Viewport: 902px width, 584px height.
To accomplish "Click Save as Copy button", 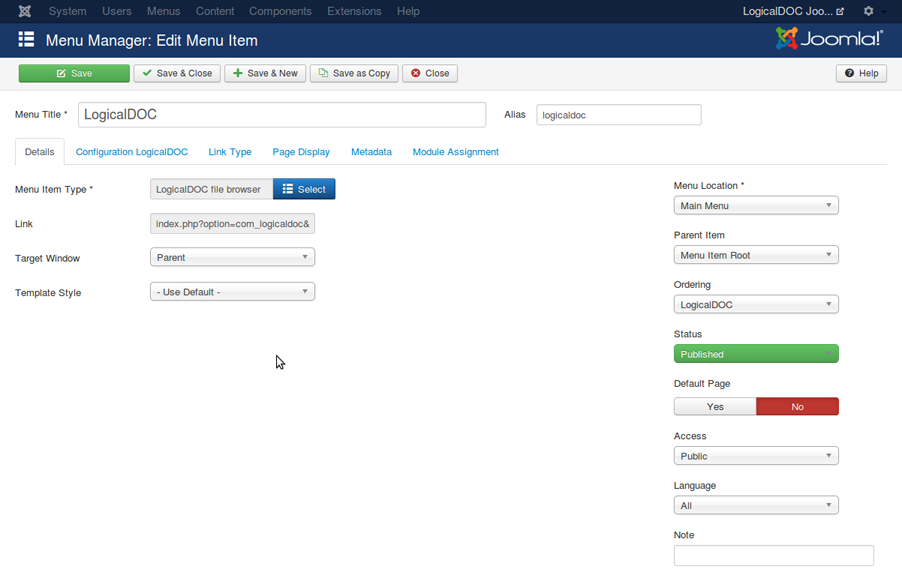I will coord(354,73).
